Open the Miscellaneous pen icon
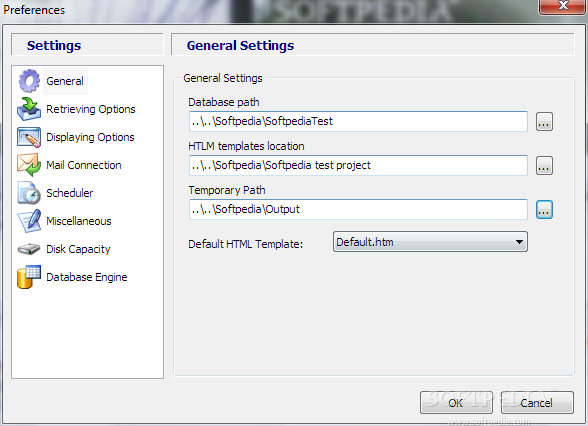 pos(29,221)
